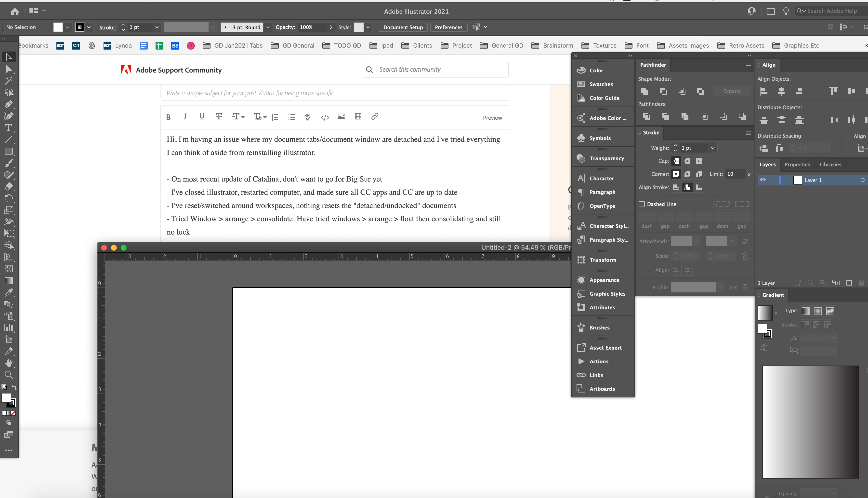Enable the Dashed Line checkbox
Image resolution: width=868 pixels, height=498 pixels.
click(642, 204)
